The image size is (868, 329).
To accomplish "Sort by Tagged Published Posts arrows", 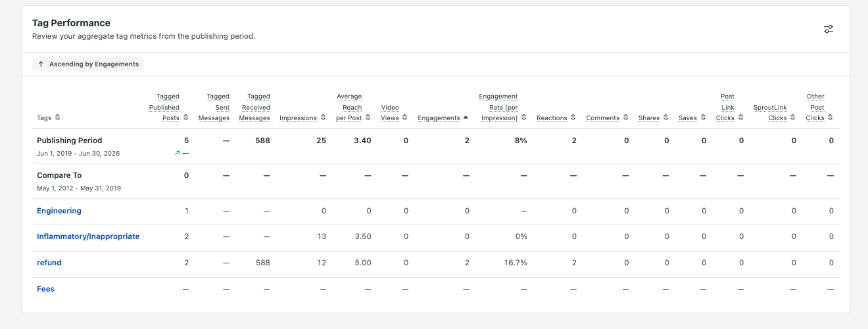I will coord(186,118).
